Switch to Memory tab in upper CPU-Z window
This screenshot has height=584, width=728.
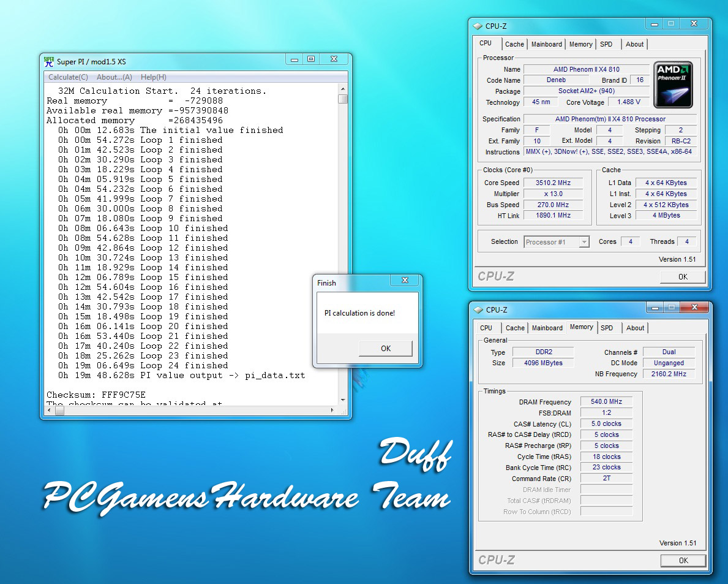click(581, 44)
